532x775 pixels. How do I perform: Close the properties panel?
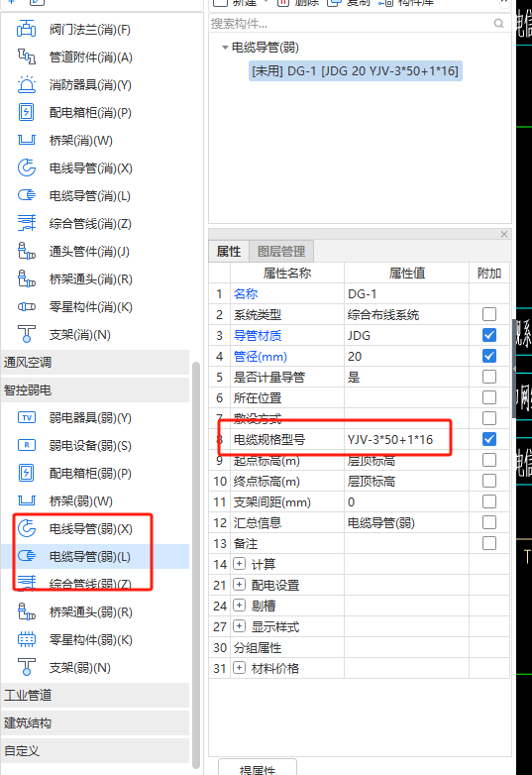point(504,234)
